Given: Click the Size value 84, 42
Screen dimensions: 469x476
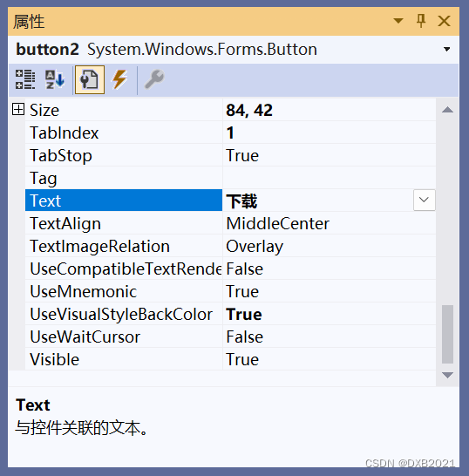Looking at the screenshot, I should pos(330,110).
